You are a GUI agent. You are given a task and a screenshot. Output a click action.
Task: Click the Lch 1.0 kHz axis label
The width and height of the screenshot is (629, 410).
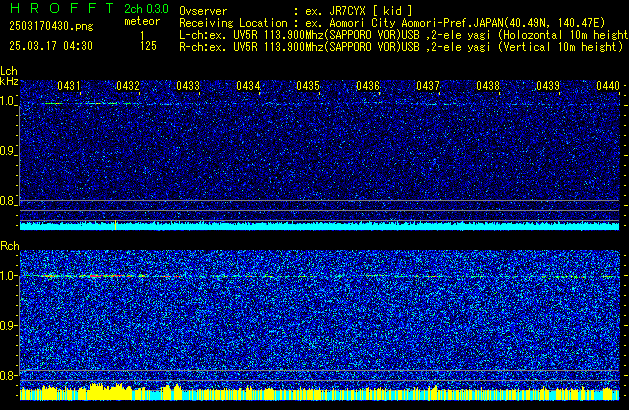[x=8, y=101]
